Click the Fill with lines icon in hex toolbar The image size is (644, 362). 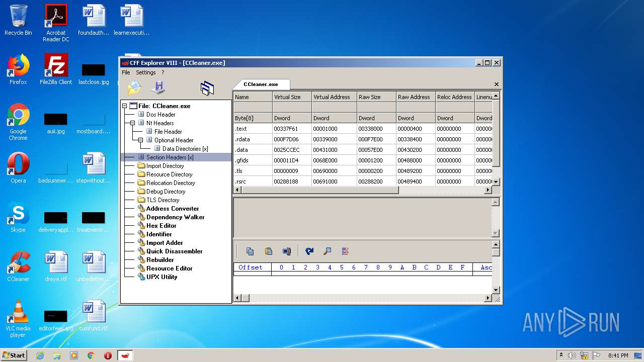(x=345, y=251)
